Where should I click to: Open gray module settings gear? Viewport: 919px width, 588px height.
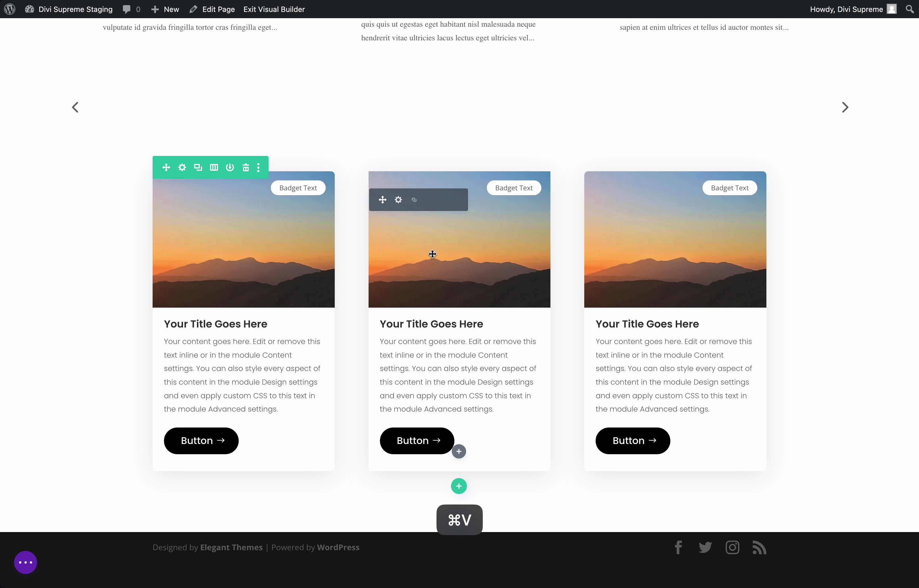pyautogui.click(x=398, y=200)
